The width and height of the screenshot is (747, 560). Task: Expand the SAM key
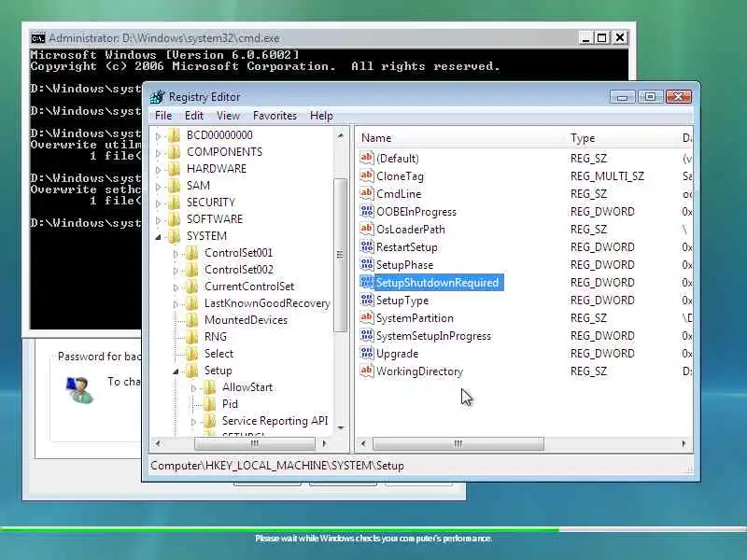158,187
